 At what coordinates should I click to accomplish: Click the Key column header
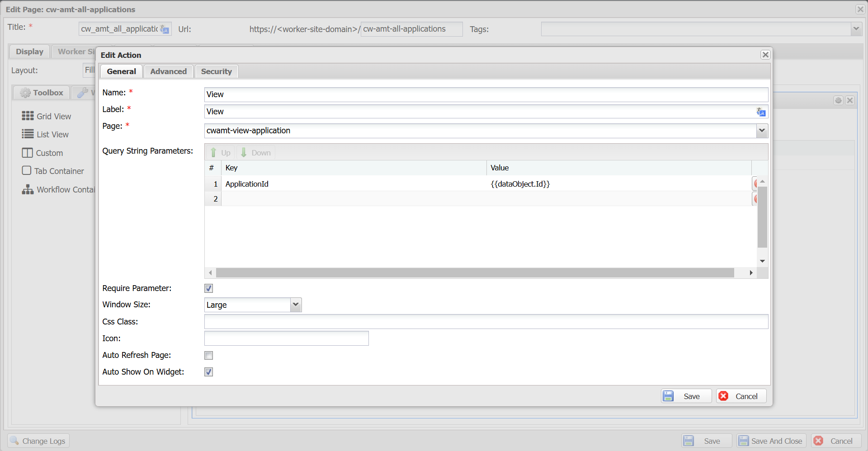354,168
